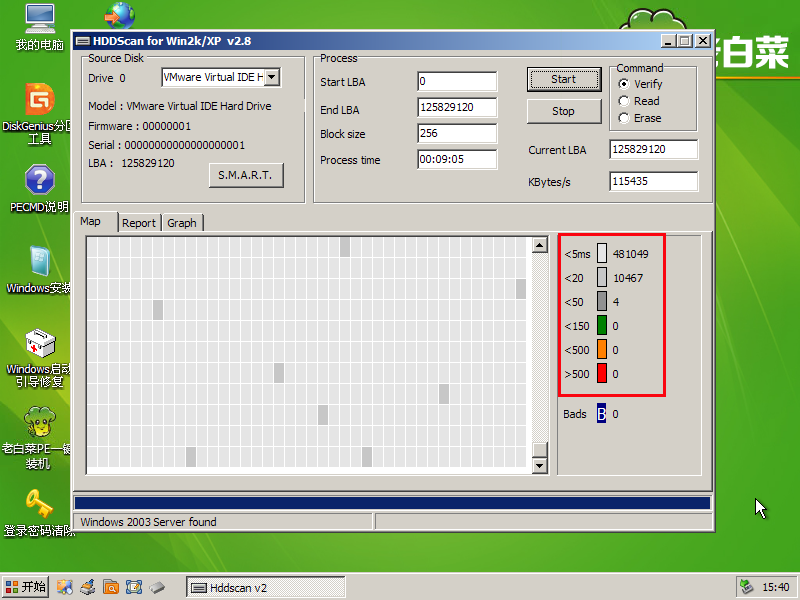Click the 15:40 taskbar clock
This screenshot has width=800, height=600.
pyautogui.click(x=776, y=587)
